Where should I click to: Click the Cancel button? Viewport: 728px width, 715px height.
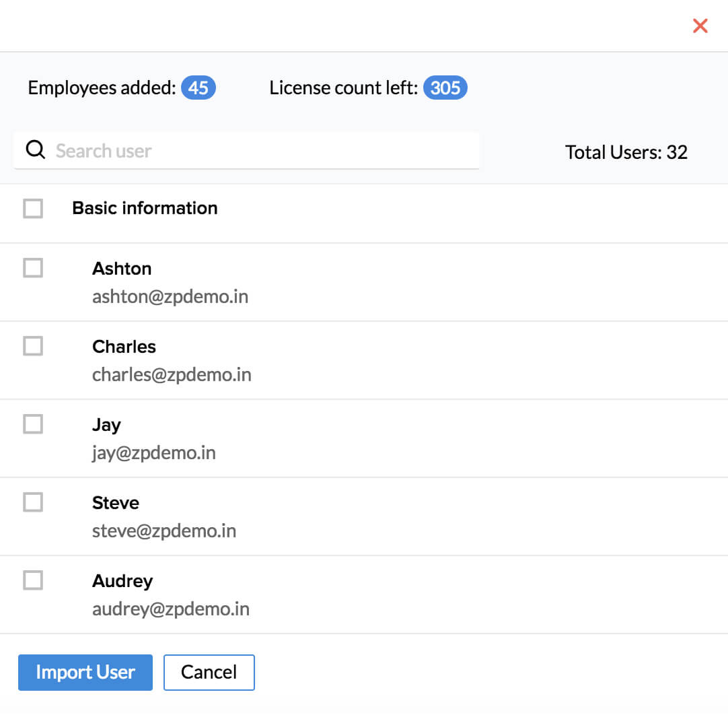209,672
